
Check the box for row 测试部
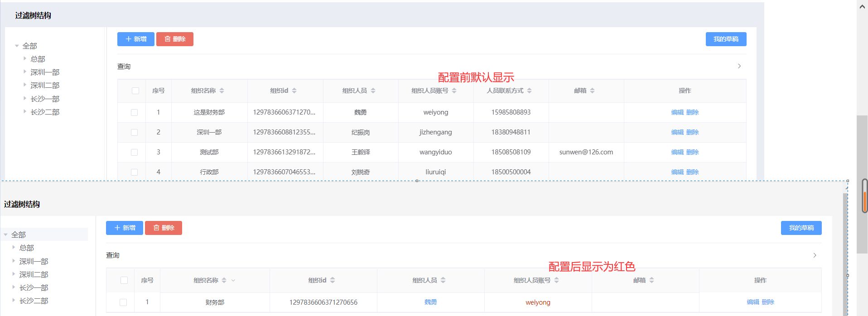pyautogui.click(x=134, y=152)
